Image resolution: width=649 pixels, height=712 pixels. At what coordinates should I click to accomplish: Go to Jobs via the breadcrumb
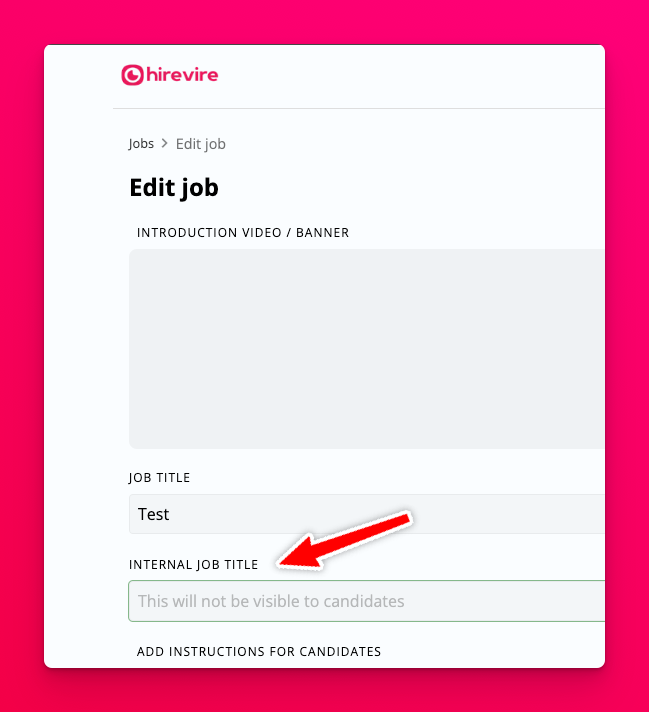[141, 143]
